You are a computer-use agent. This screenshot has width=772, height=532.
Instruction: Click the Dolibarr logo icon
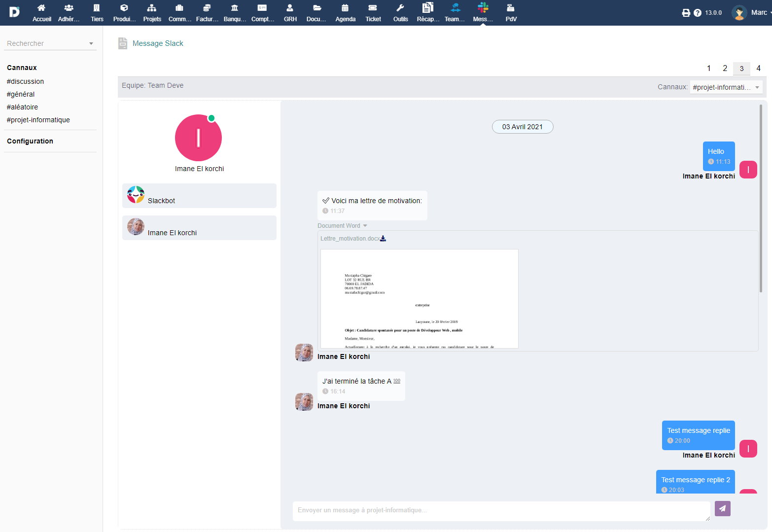click(x=14, y=12)
